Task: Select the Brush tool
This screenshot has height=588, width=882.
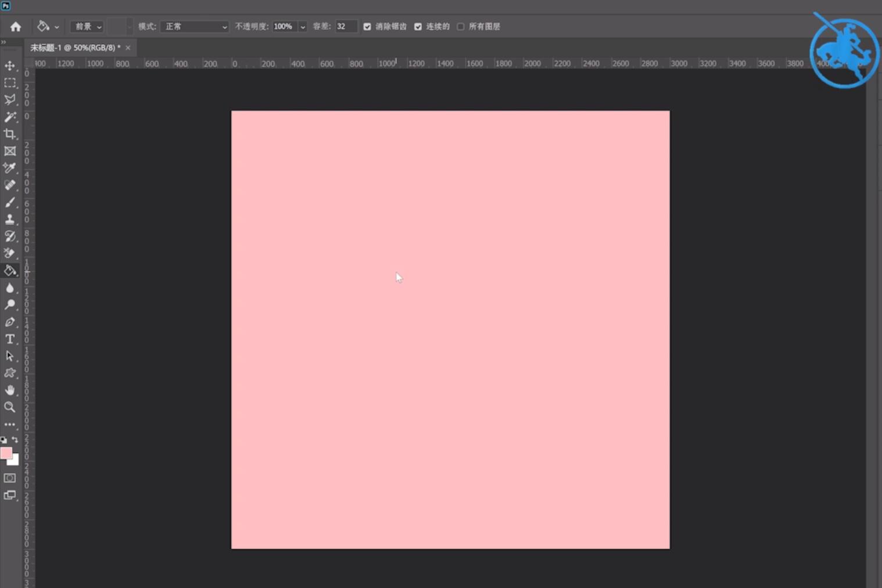Action: pyautogui.click(x=10, y=202)
